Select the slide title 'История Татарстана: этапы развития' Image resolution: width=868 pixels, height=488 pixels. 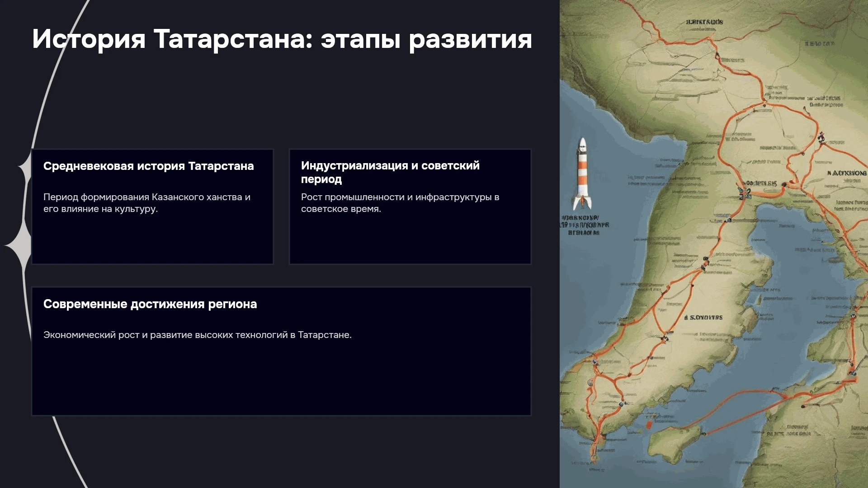pyautogui.click(x=282, y=39)
